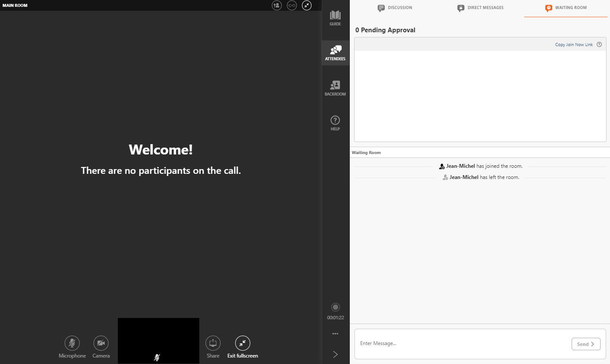
Task: Open the Backroom sidebar icon
Action: coord(335,88)
